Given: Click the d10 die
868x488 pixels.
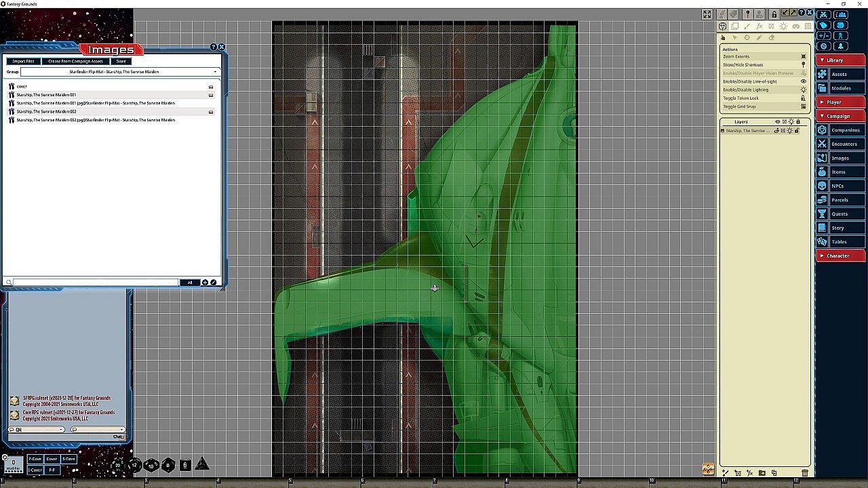Looking at the screenshot, I should click(151, 466).
